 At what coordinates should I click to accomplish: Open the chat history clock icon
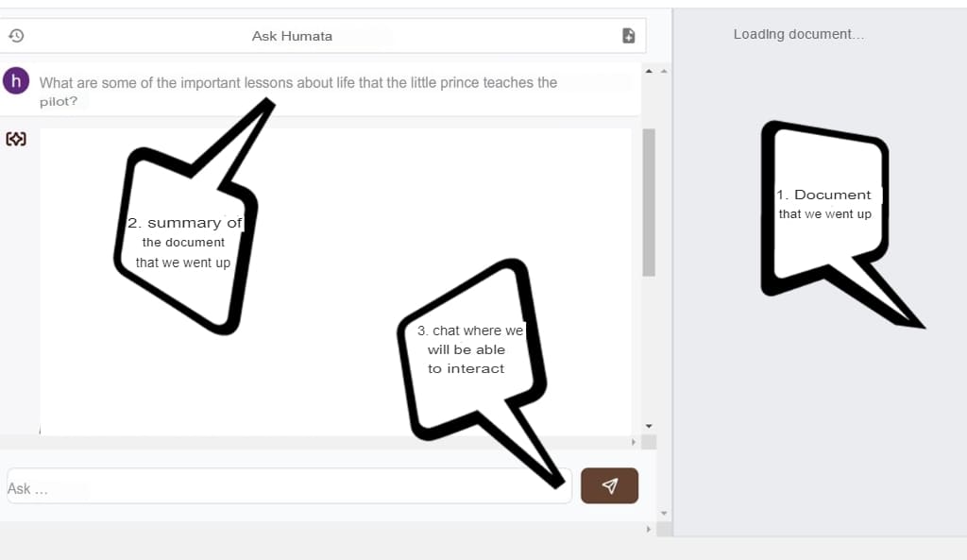(x=16, y=36)
